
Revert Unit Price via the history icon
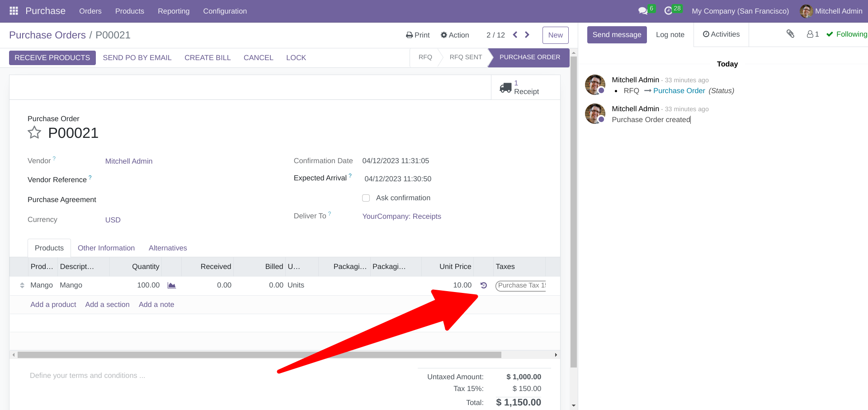coord(483,285)
